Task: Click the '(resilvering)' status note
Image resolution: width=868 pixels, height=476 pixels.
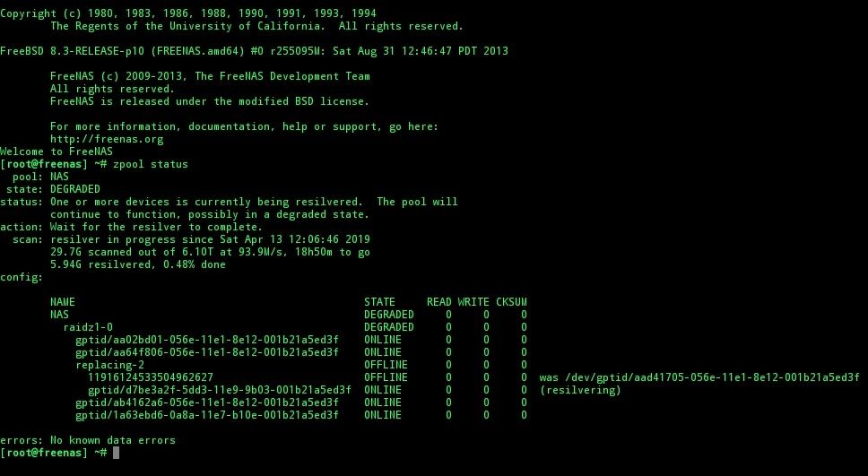Action: pyautogui.click(x=580, y=390)
